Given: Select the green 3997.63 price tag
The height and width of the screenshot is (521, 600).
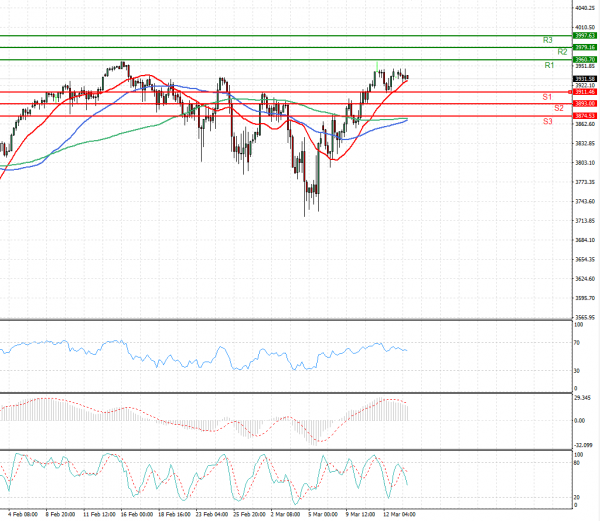Looking at the screenshot, I should click(x=585, y=36).
